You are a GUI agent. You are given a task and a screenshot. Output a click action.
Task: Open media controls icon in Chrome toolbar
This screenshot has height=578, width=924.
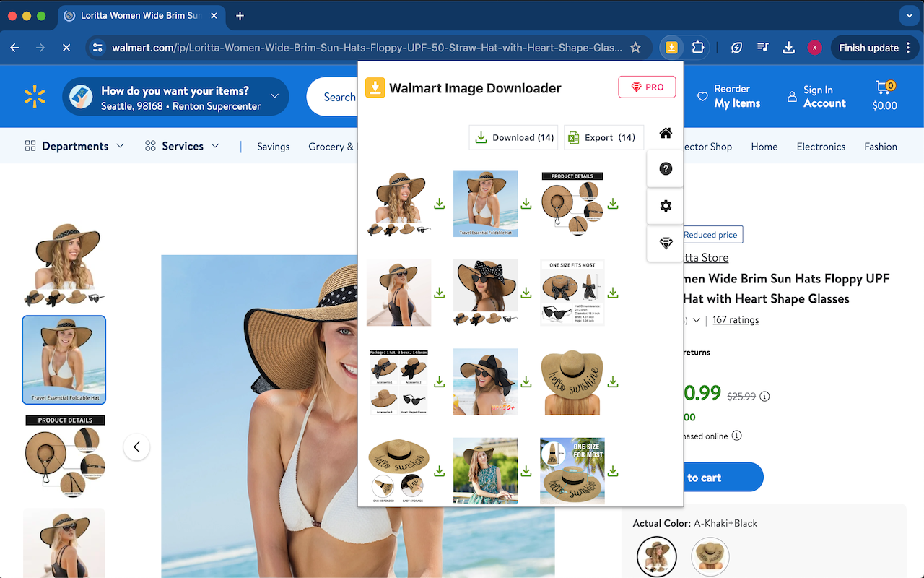tap(763, 48)
